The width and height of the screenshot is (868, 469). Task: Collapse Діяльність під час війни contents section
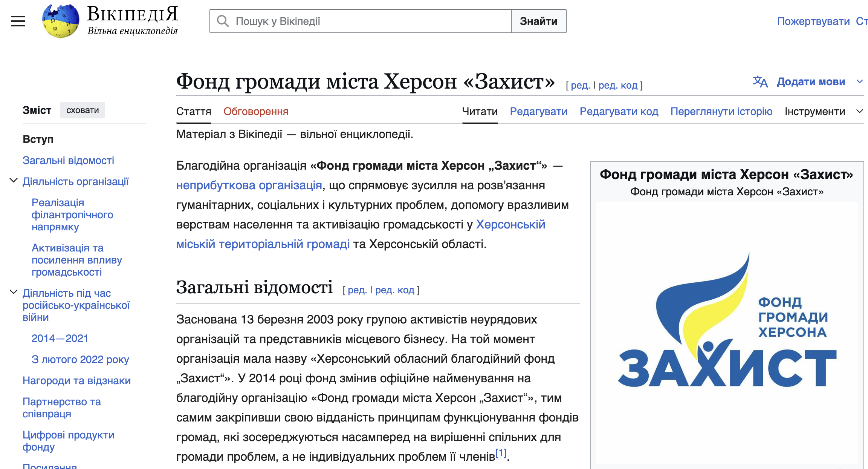tap(14, 292)
